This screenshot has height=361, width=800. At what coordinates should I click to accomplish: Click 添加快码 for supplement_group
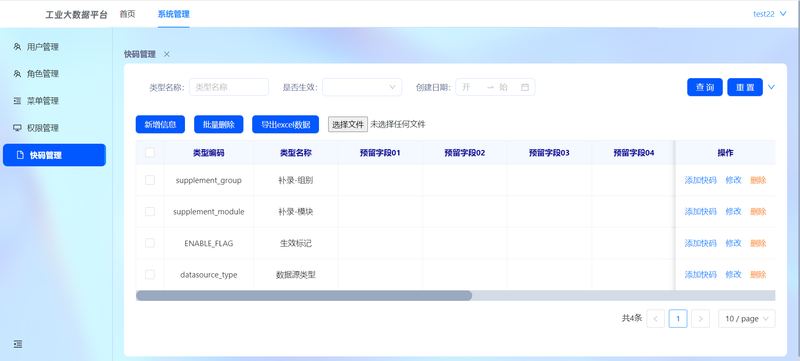click(701, 180)
